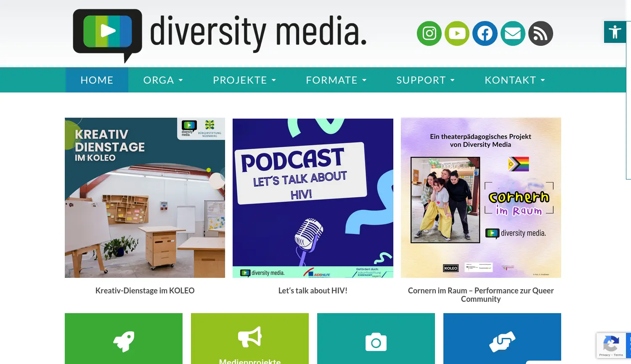
Task: Open the YouTube channel icon
Action: tap(457, 34)
